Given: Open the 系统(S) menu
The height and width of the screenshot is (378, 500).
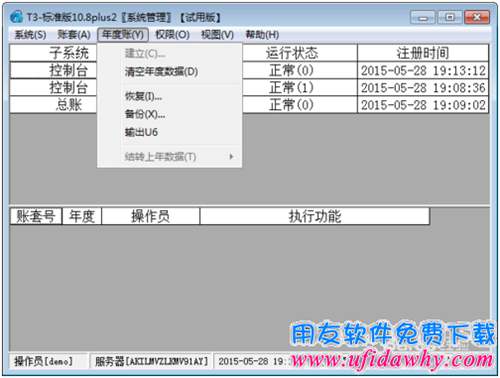Looking at the screenshot, I should point(30,35).
